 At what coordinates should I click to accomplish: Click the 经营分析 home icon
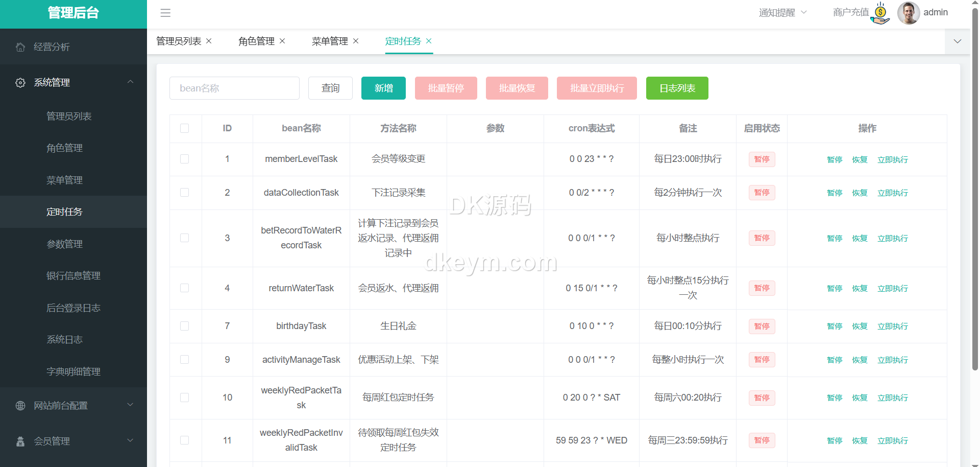pyautogui.click(x=20, y=47)
